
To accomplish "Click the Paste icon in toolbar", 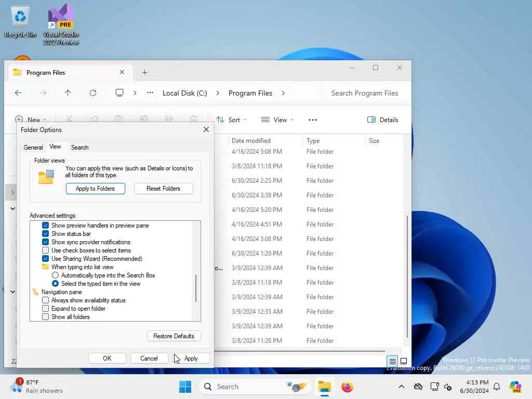I will (x=119, y=119).
